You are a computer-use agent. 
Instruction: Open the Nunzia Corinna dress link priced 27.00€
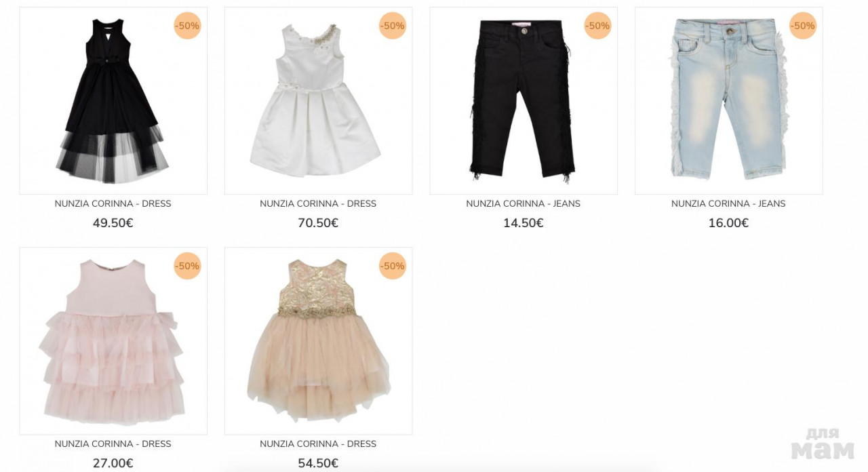(x=113, y=444)
